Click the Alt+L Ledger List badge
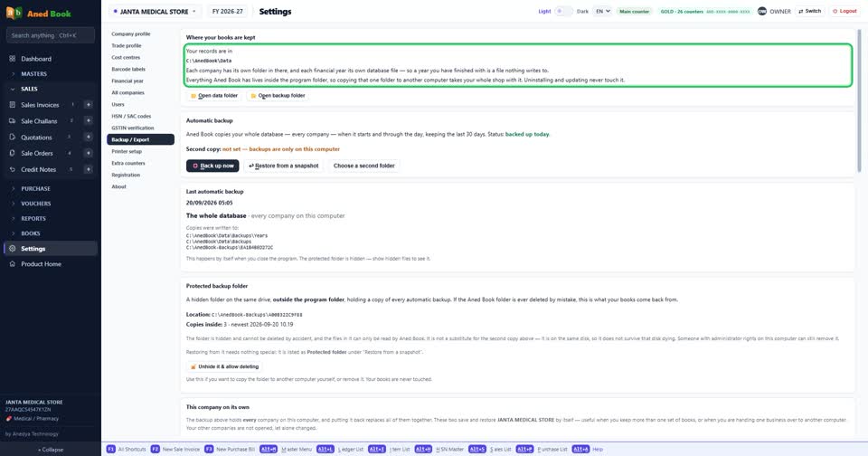Viewport: 868px width, 456px height. [x=325, y=450]
